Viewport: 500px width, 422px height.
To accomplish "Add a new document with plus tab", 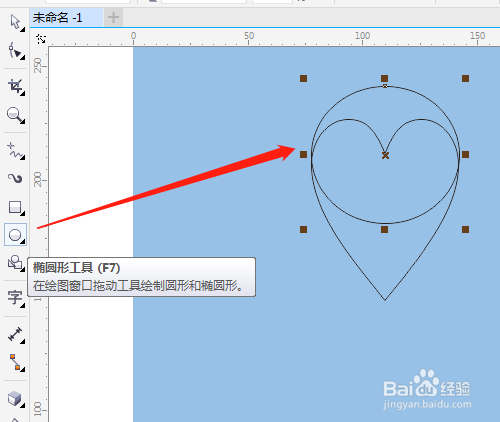I will (x=113, y=18).
